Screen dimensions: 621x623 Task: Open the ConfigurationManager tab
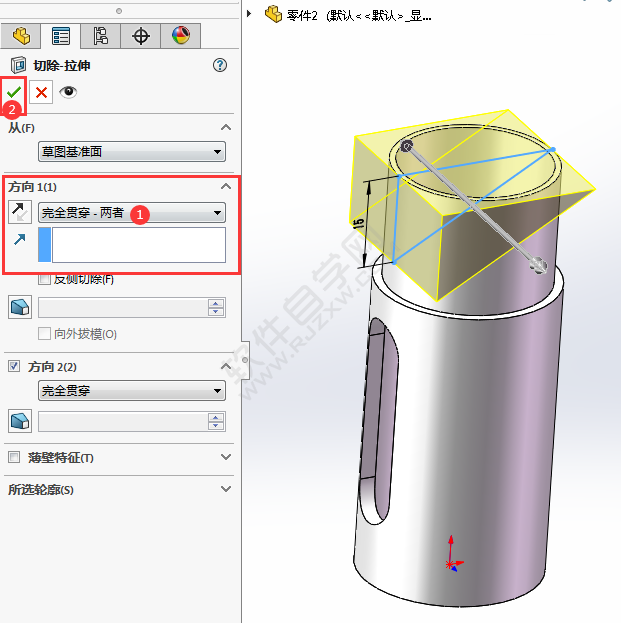(101, 36)
